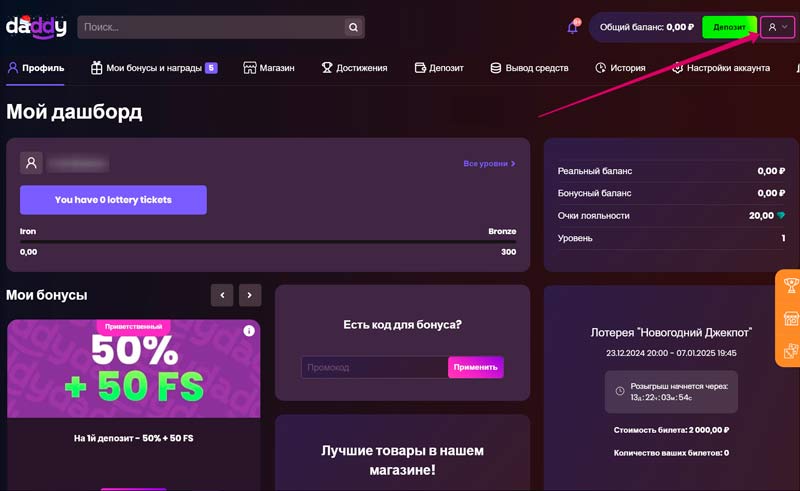This screenshot has width=800, height=491.
Task: Click the daddy logo
Action: point(36,27)
